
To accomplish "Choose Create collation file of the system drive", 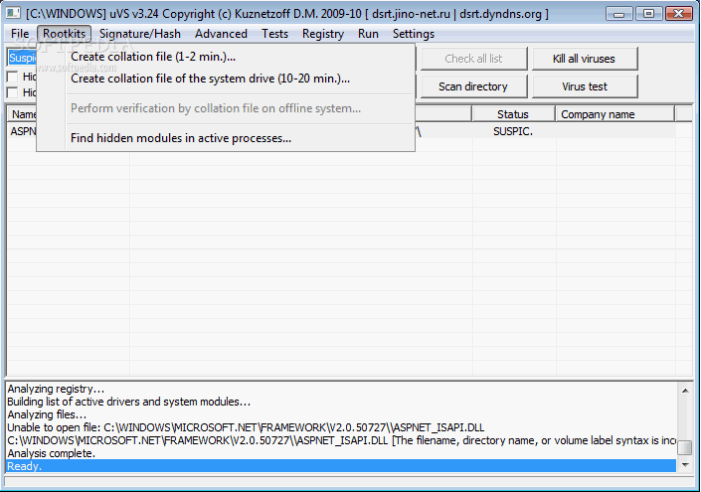I will [x=210, y=78].
